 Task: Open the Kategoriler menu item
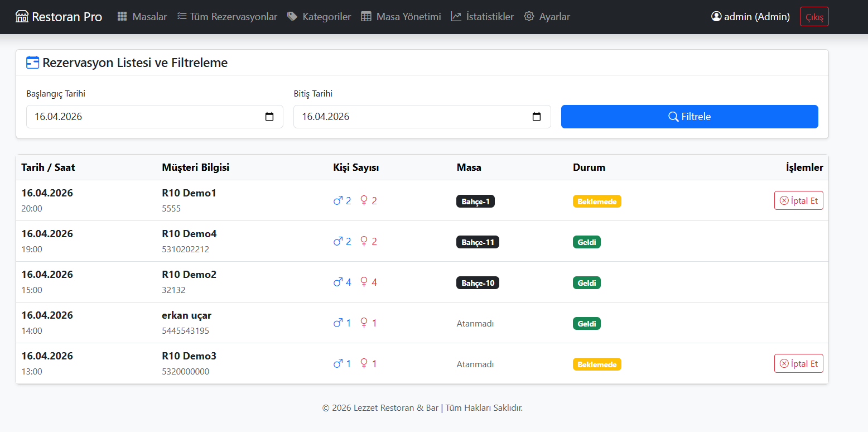(x=319, y=17)
